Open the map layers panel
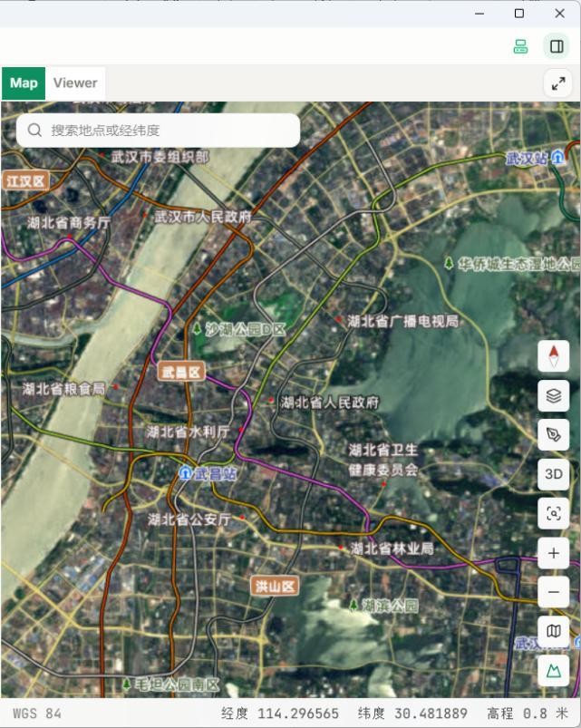 [x=553, y=395]
